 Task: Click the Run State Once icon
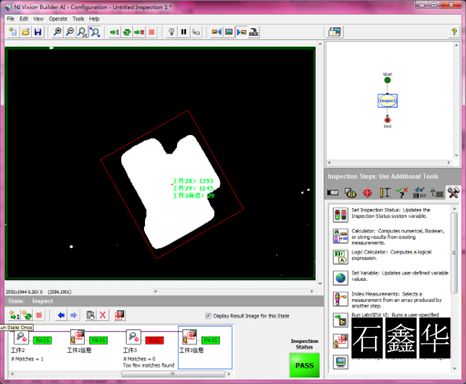(x=14, y=315)
